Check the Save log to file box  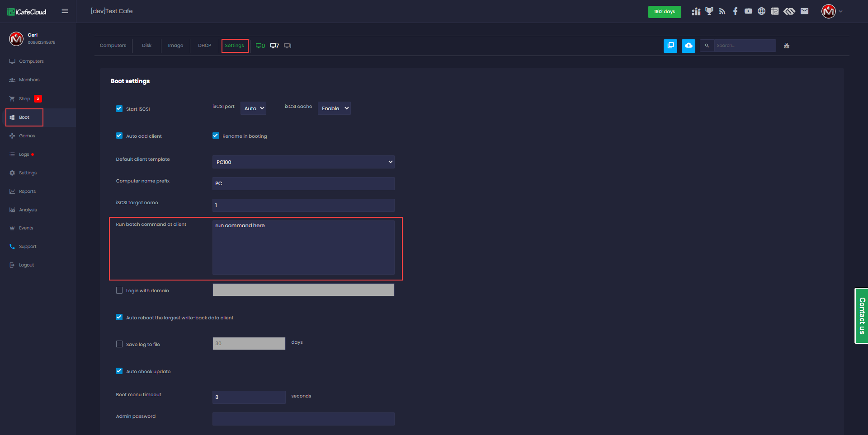[119, 344]
